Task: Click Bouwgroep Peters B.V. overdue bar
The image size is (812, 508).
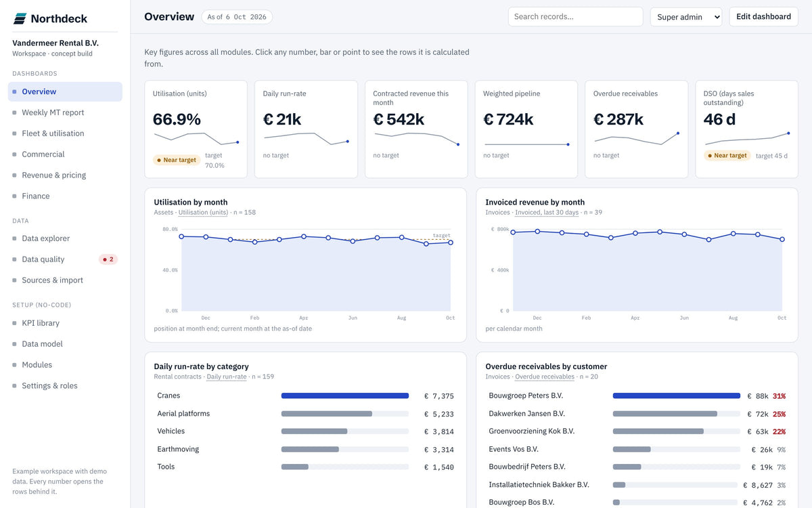Action: click(677, 396)
